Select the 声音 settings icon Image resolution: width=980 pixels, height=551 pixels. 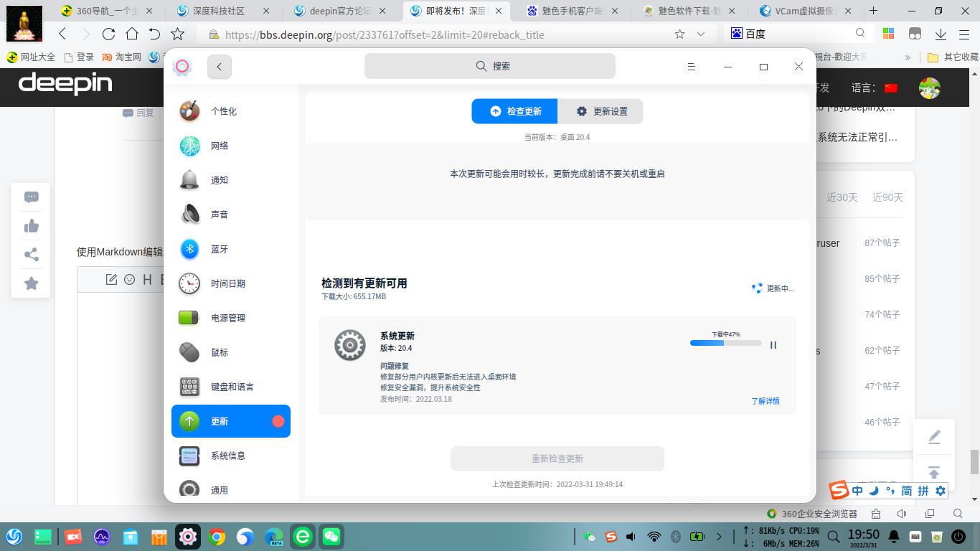pos(189,214)
